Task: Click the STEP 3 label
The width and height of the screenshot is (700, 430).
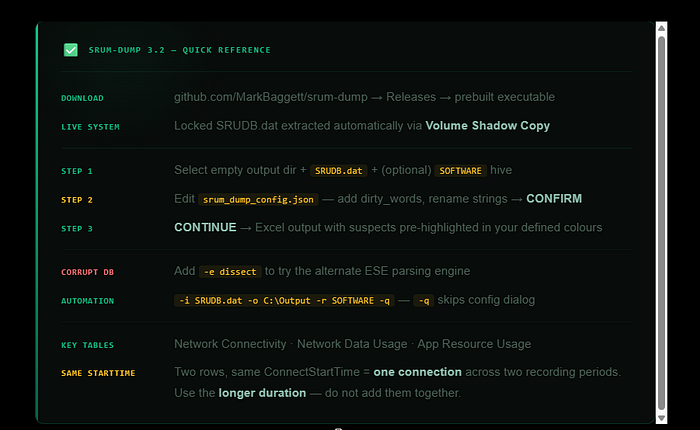Action: pos(77,229)
